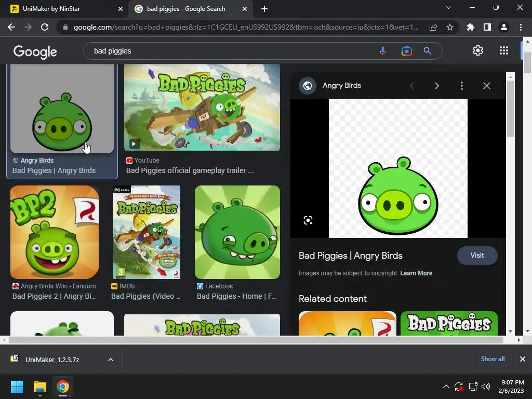Screen dimensions: 532x399
Task: Open the volume control in system tray
Action: [486, 387]
